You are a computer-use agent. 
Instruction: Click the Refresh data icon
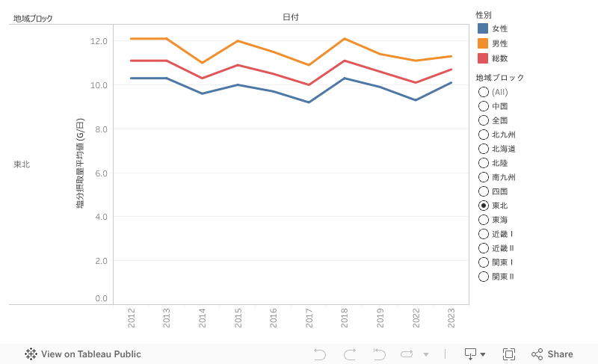click(x=407, y=354)
